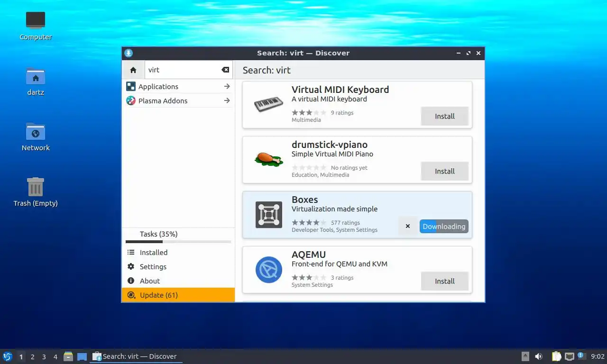Click the Boxes app icon
Screen dimensions: 607x364
[x=269, y=215]
